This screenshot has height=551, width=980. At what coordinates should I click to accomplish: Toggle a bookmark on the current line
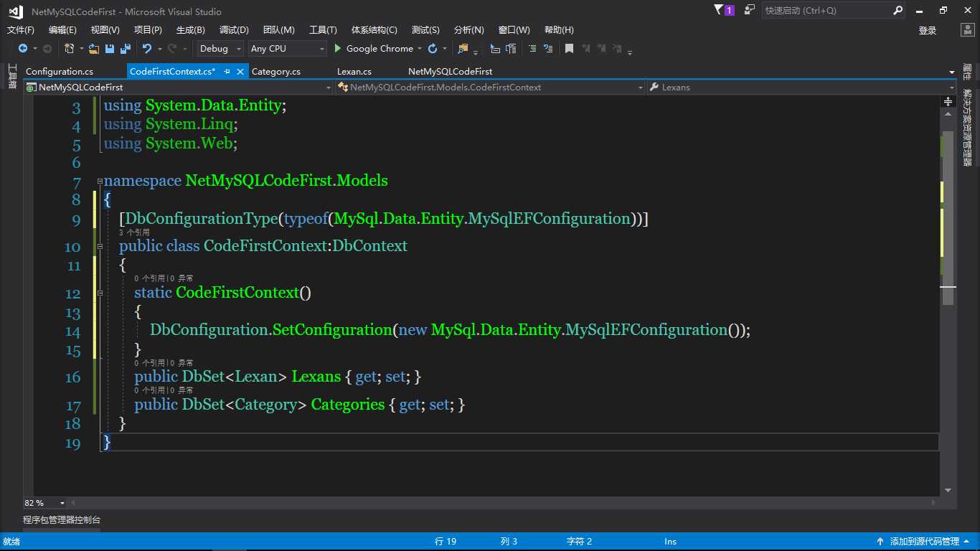point(569,49)
